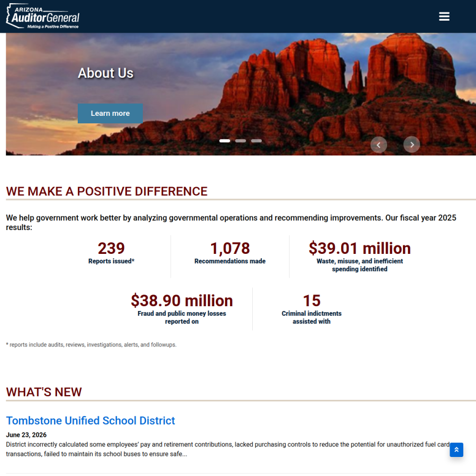This screenshot has height=476, width=476.
Task: Click the 1,078 Recommendations made statistic
Action: (x=230, y=253)
